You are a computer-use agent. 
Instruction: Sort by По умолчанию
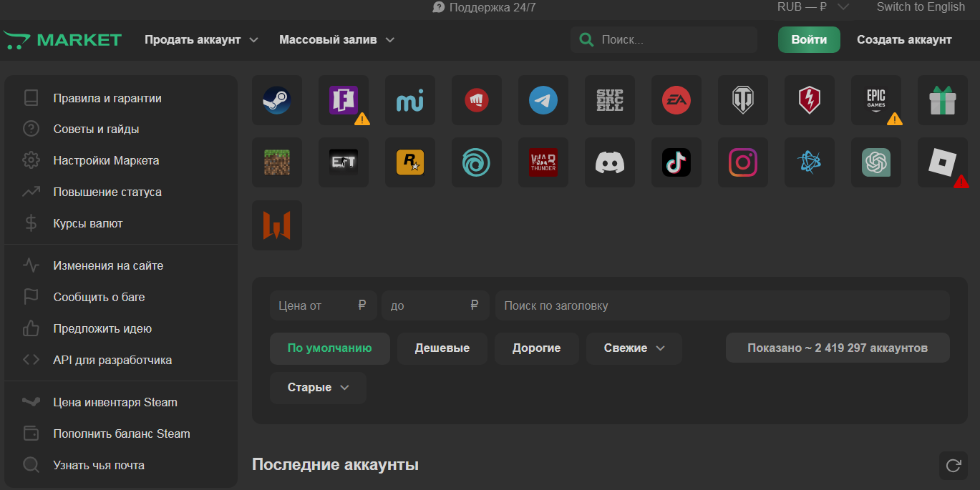pyautogui.click(x=330, y=348)
